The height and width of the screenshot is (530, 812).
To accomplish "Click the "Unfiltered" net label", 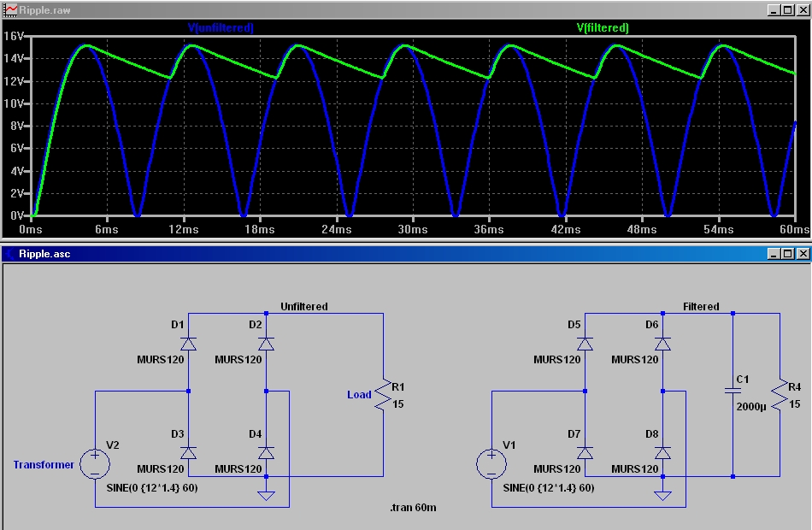I will tap(304, 307).
